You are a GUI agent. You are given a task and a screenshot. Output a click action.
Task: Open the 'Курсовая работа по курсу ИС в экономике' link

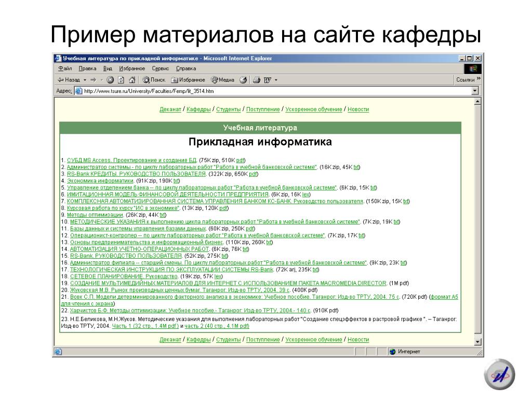pyautogui.click(x=123, y=208)
